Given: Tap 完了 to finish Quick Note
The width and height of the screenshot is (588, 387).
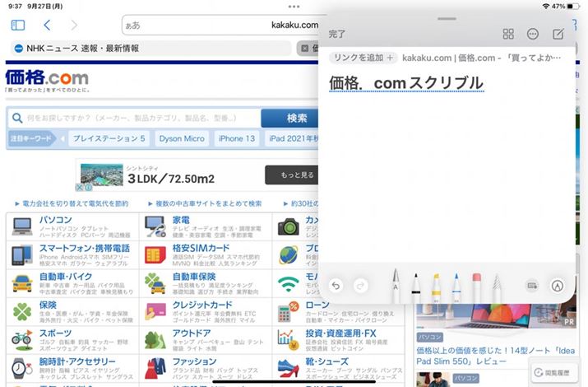Looking at the screenshot, I should [336, 34].
